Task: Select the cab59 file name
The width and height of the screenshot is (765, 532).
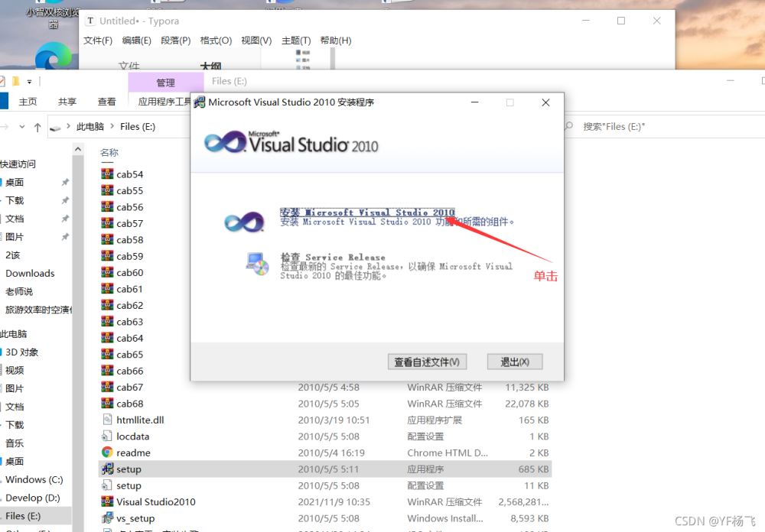Action: coord(130,256)
